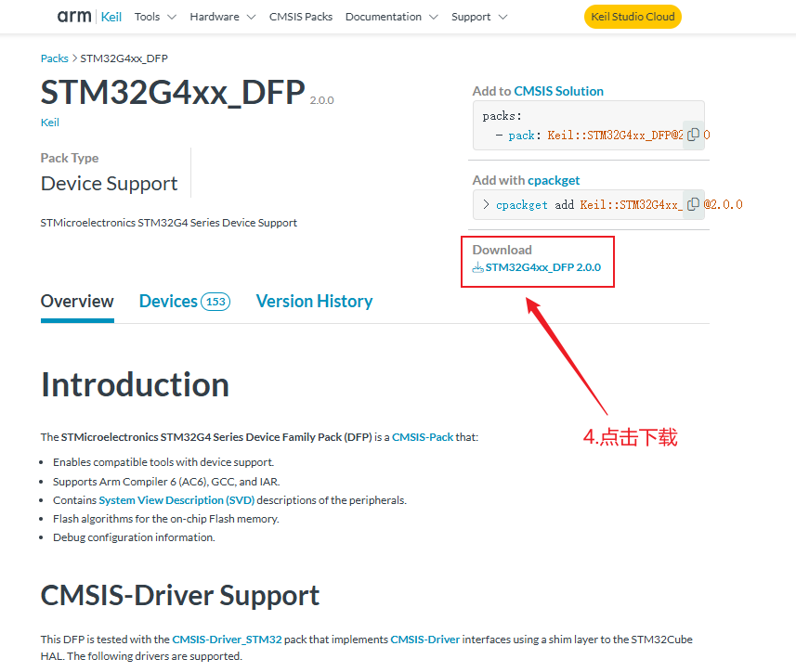Screen dimensions: 796x672
Task: Navigate to Packs breadcrumb
Action: click(54, 58)
